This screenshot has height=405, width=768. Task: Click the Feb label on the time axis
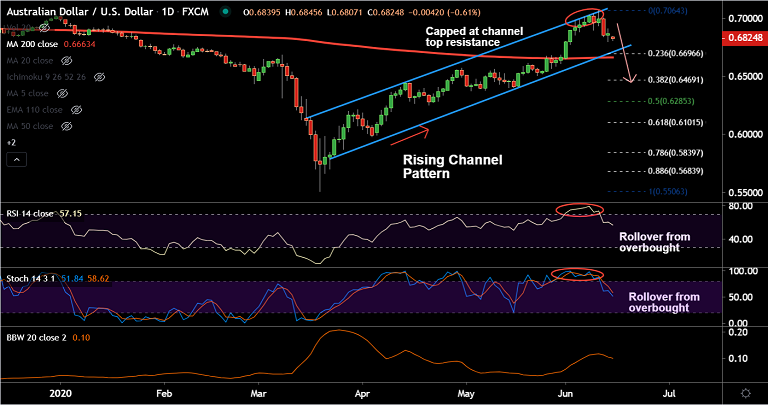[164, 394]
